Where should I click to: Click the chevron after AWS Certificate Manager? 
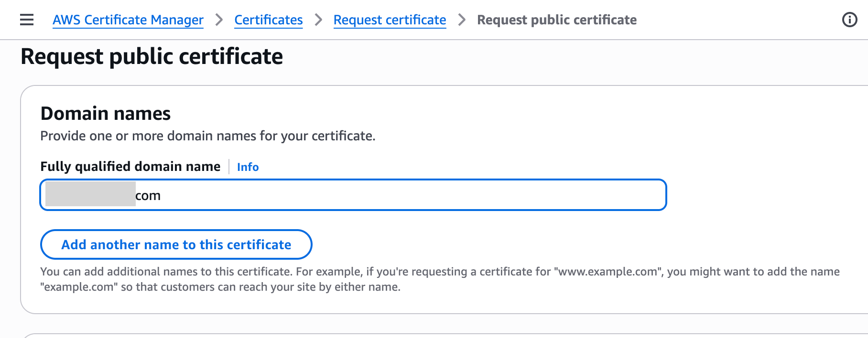click(x=219, y=20)
